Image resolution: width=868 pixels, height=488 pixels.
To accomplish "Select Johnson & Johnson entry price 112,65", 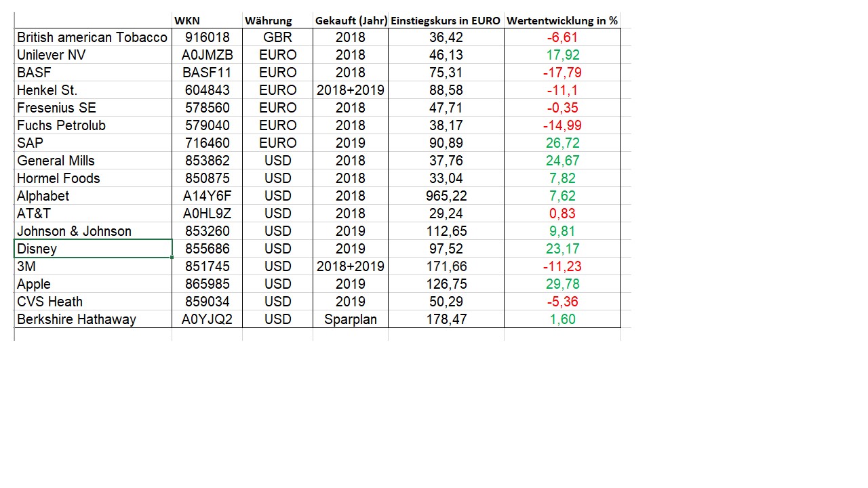I will coord(446,231).
